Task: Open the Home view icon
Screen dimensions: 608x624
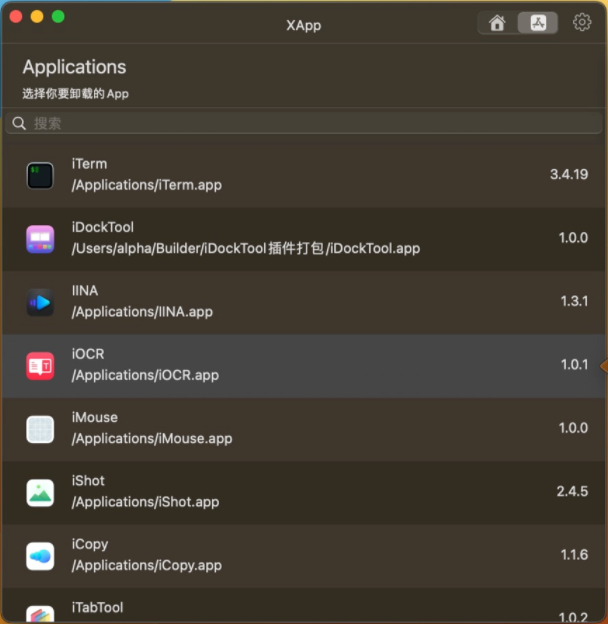Action: coord(497,23)
